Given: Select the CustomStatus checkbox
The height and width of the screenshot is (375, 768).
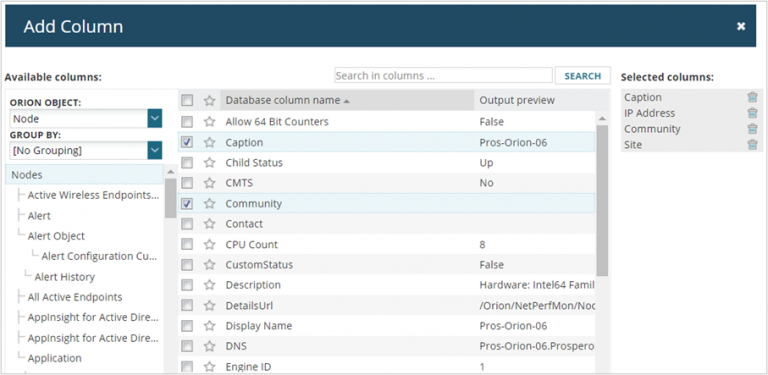Looking at the screenshot, I should tap(187, 265).
